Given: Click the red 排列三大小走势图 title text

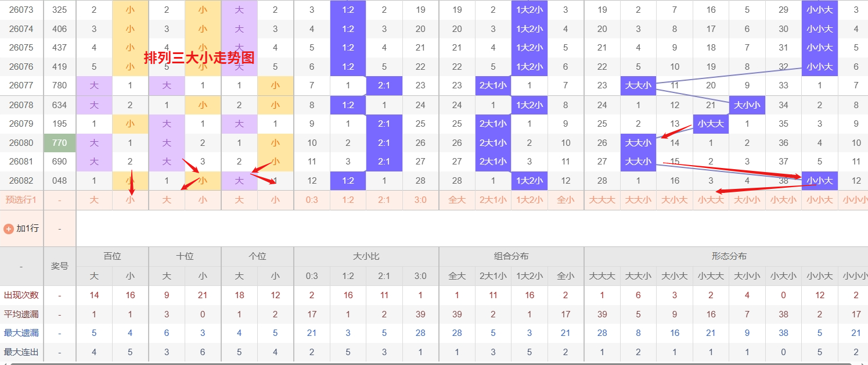Looking at the screenshot, I should [199, 58].
